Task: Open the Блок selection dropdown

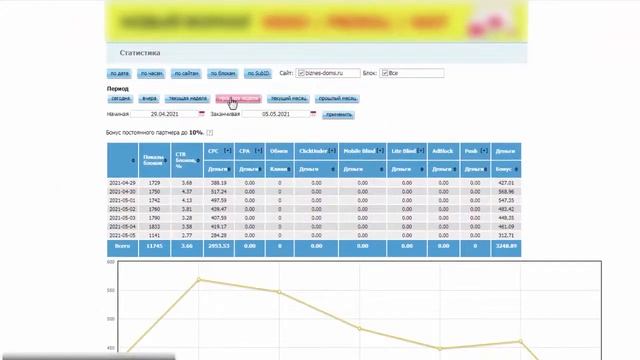Action: pos(411,73)
